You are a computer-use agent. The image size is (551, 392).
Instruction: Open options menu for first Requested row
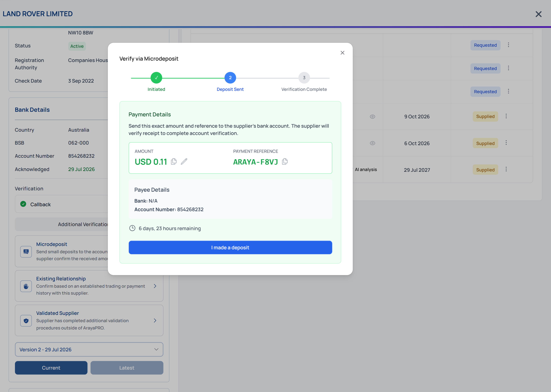click(508, 45)
